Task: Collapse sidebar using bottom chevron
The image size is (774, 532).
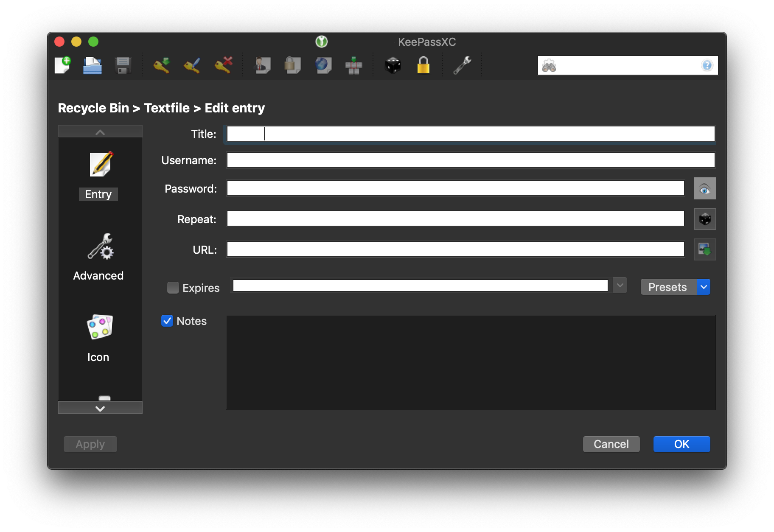Action: 100,408
